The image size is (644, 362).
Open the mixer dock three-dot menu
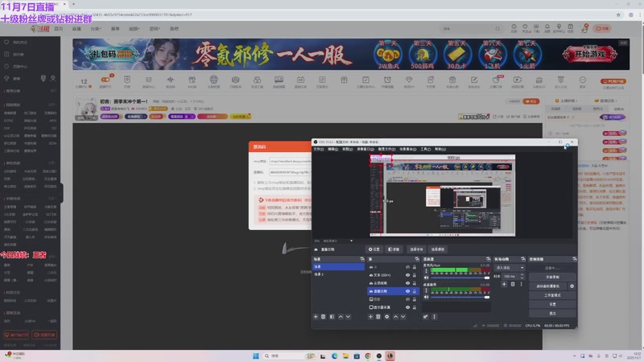tap(434, 317)
